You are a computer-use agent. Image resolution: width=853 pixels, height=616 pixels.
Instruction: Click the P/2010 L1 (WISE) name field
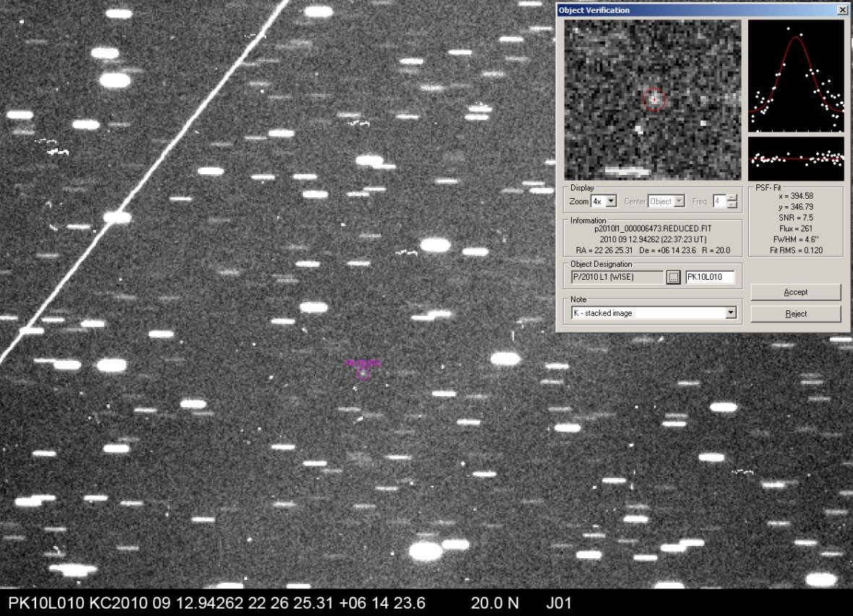(x=616, y=278)
